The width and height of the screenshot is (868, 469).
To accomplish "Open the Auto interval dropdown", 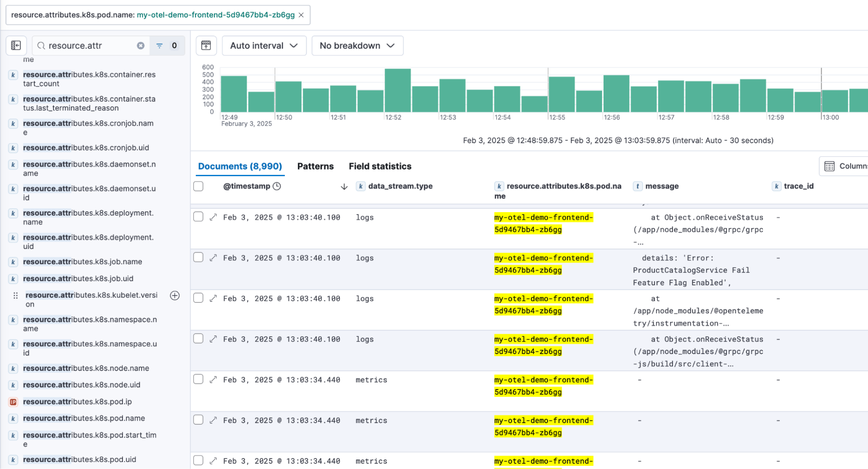I will (x=264, y=46).
